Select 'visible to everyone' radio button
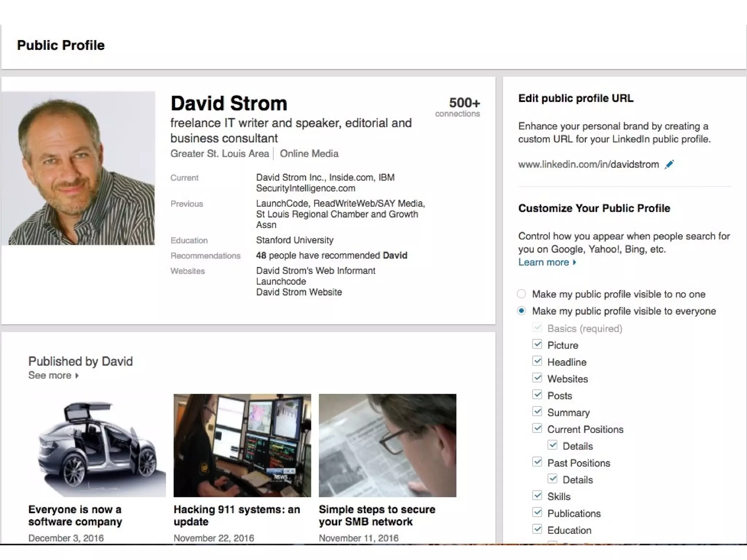747x560 pixels. pos(522,311)
